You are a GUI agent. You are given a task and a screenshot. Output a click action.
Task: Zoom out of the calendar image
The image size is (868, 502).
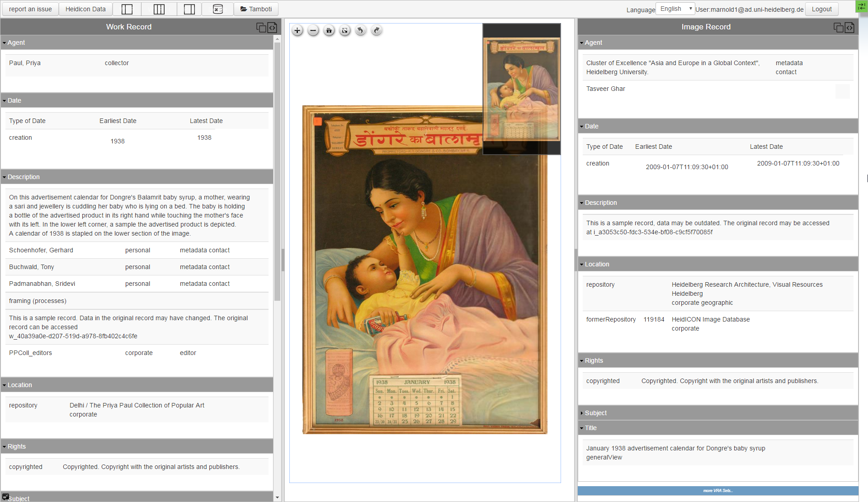[313, 31]
